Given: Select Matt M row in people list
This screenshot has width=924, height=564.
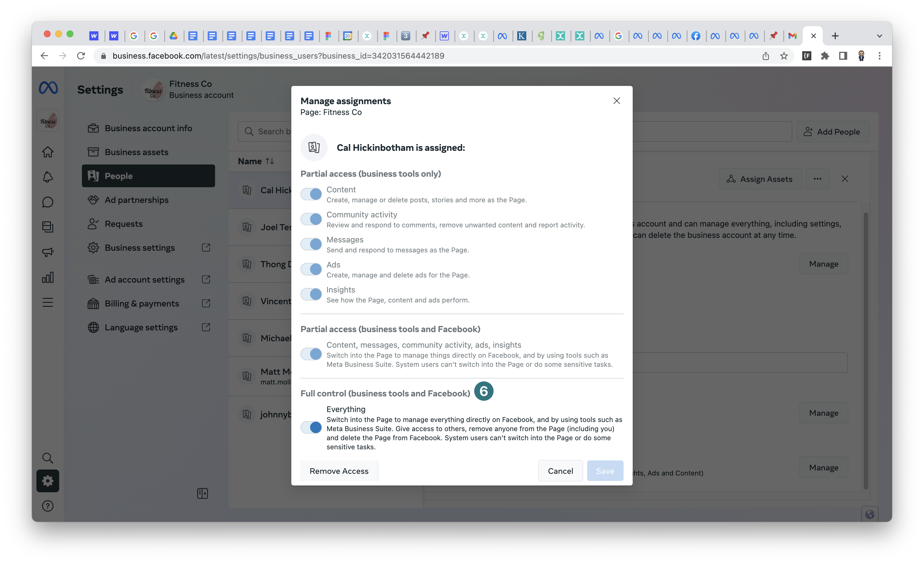Looking at the screenshot, I should 260,376.
